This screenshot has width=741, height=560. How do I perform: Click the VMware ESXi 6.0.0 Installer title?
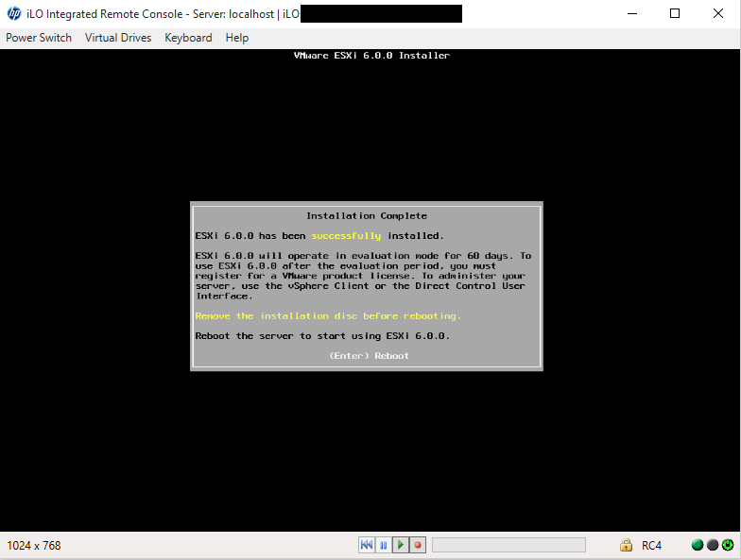click(x=372, y=55)
